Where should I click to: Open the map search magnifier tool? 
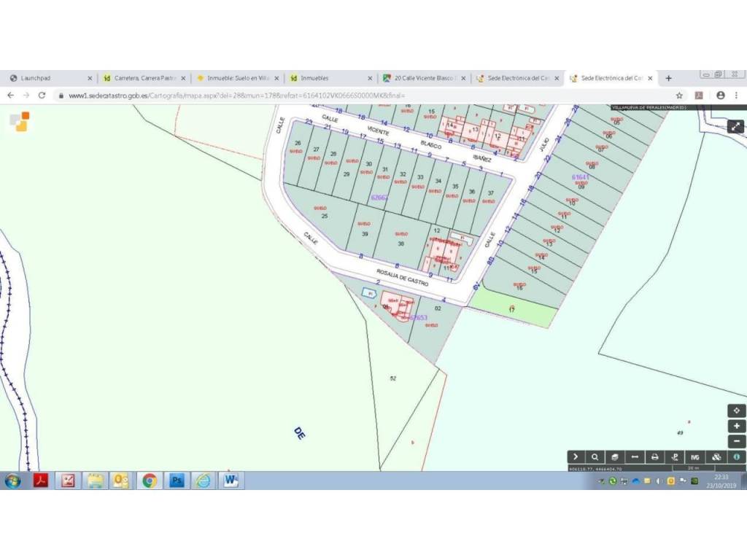(x=595, y=457)
